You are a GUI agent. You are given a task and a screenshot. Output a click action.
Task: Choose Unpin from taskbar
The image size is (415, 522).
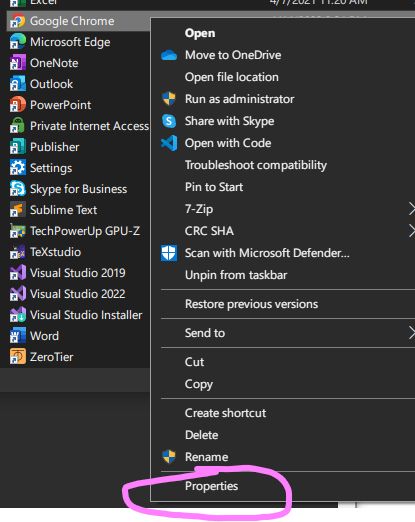tap(236, 275)
